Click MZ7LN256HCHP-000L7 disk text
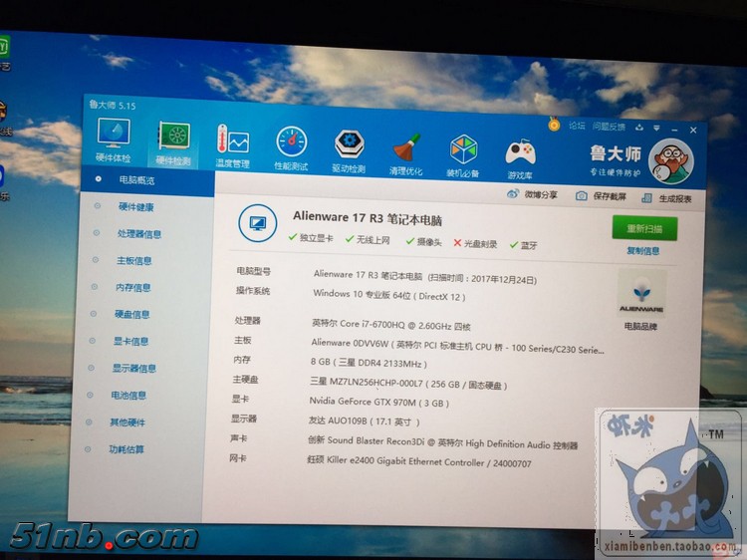Image resolution: width=747 pixels, height=560 pixels. click(408, 384)
